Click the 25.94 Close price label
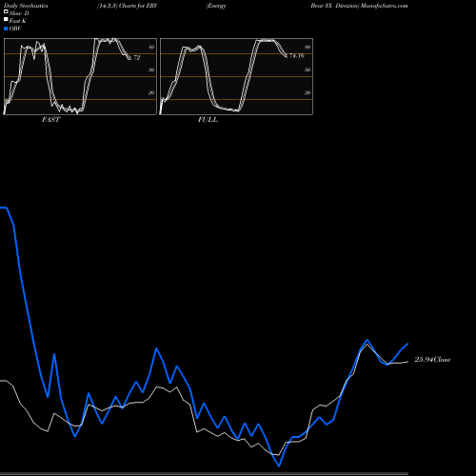Viewport: 476px width, 476px height. click(432, 360)
